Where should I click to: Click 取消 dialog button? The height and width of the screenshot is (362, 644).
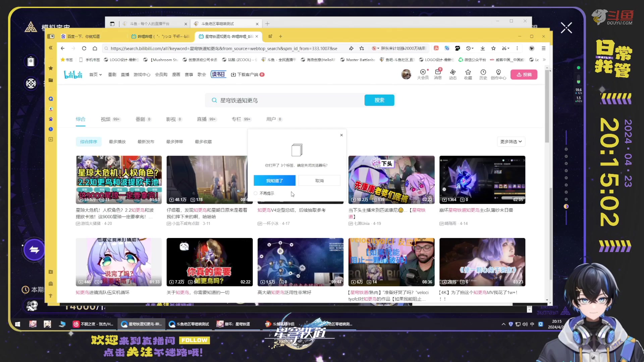pyautogui.click(x=319, y=181)
